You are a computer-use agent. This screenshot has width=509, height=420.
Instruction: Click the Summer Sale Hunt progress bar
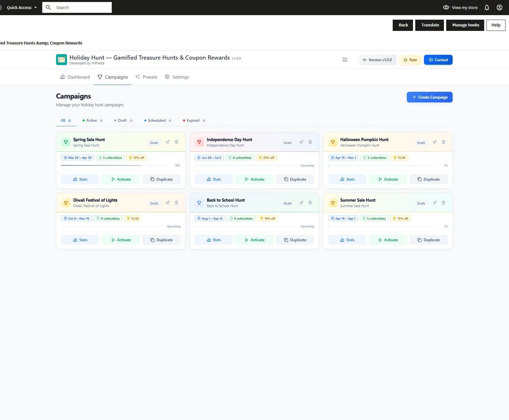[x=381, y=226]
